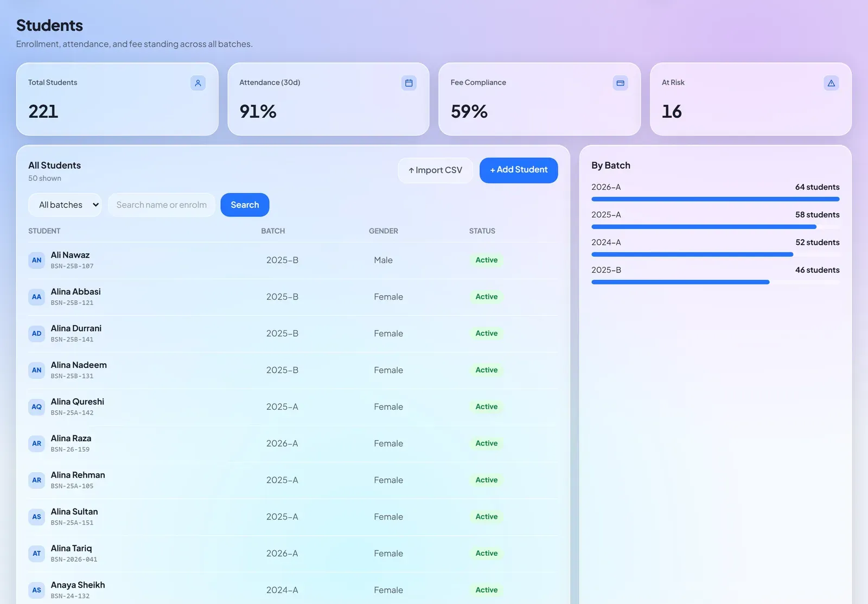Screen dimensions: 868x604
Task: Click enrollment ID BSN-2026-041
Action: pos(74,560)
